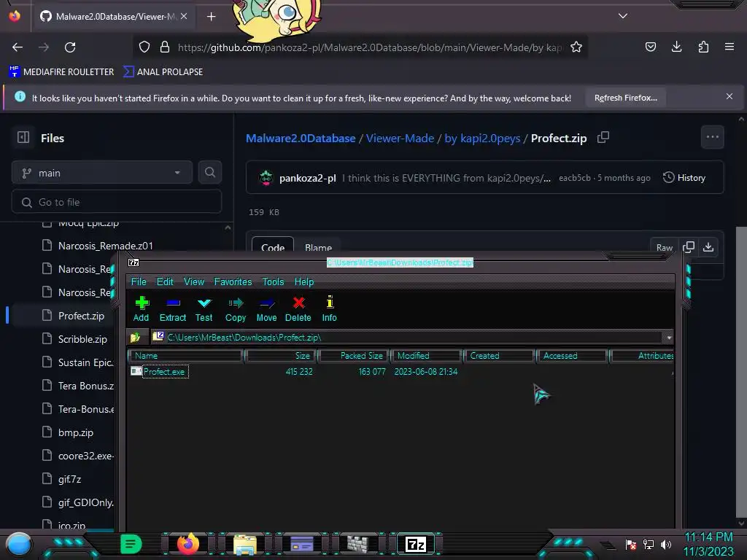Dismiss the Firefox notification bar
747x560 pixels.
point(729,96)
